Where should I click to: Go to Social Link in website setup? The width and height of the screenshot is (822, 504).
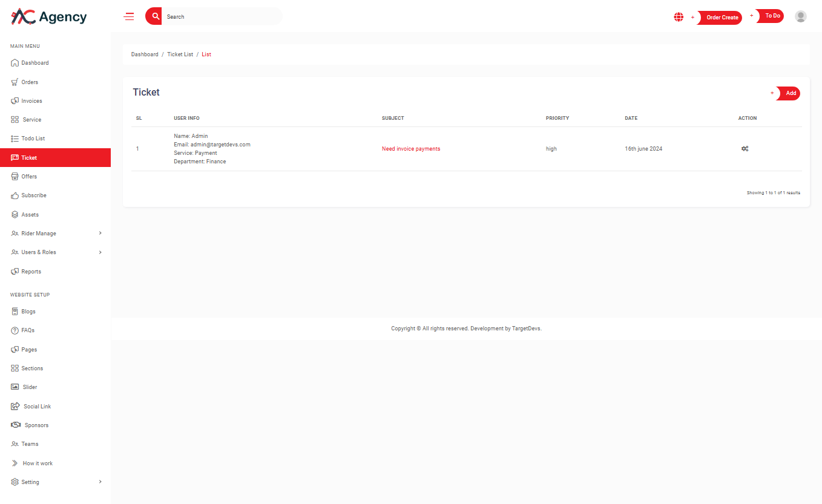37,407
